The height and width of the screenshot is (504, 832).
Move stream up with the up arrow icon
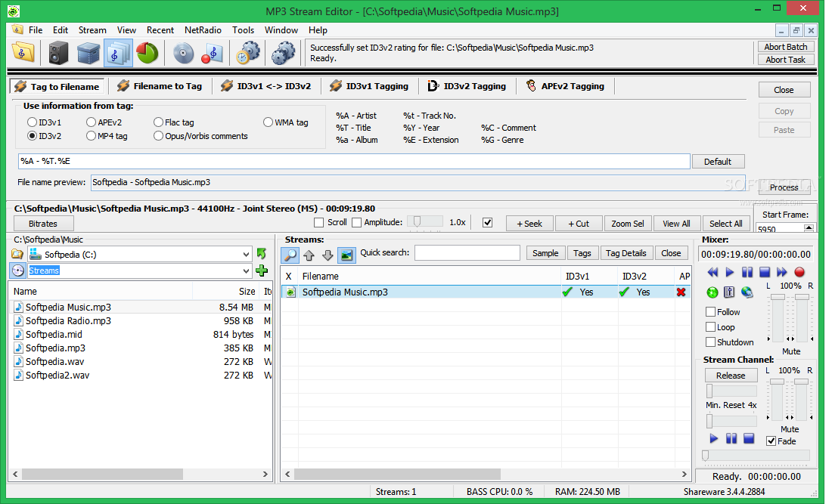coord(309,255)
